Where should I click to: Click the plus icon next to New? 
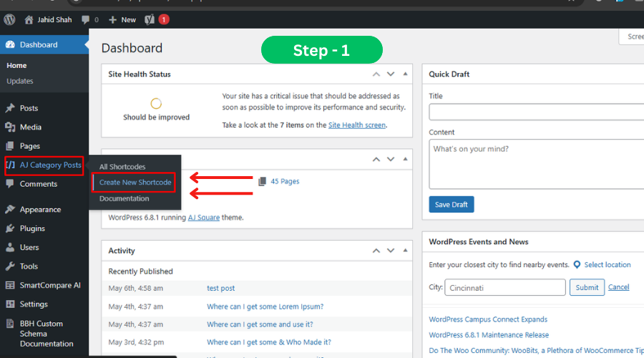(x=112, y=20)
